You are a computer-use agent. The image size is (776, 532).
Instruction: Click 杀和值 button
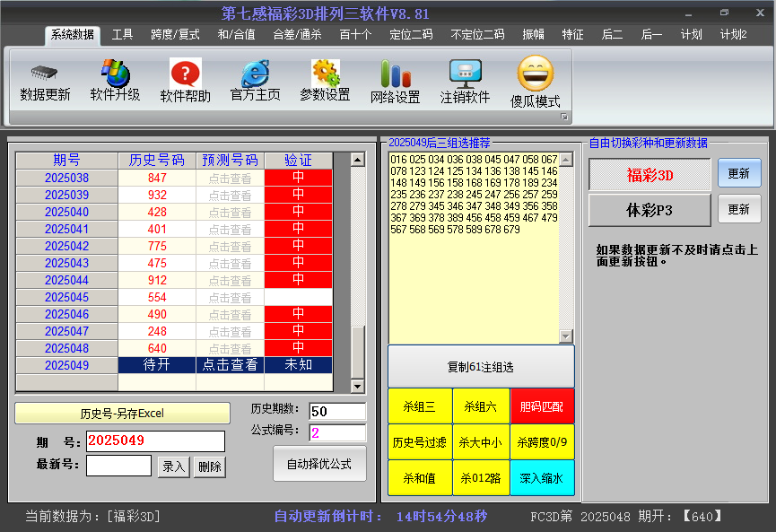coord(420,478)
